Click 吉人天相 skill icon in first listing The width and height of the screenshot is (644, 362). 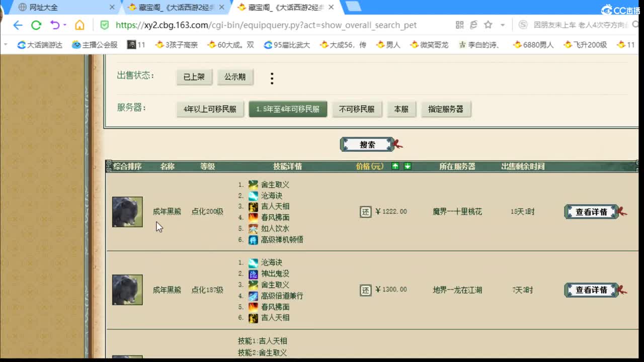pyautogui.click(x=253, y=207)
